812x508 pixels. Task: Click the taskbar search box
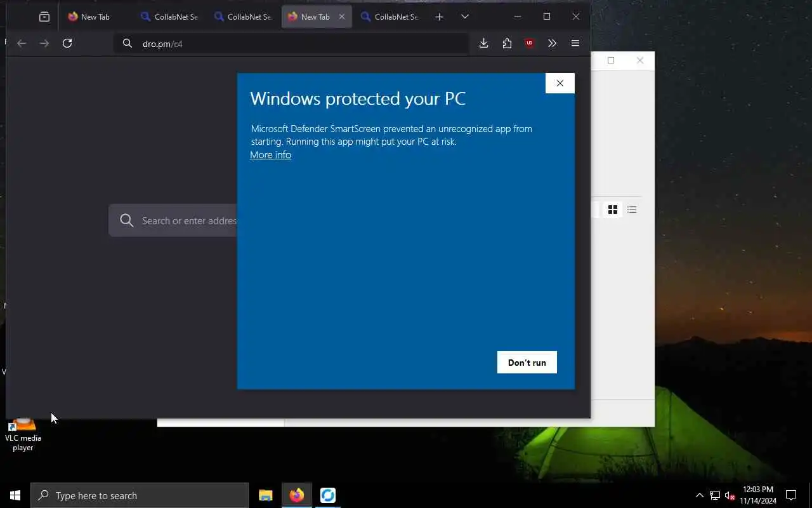(140, 495)
